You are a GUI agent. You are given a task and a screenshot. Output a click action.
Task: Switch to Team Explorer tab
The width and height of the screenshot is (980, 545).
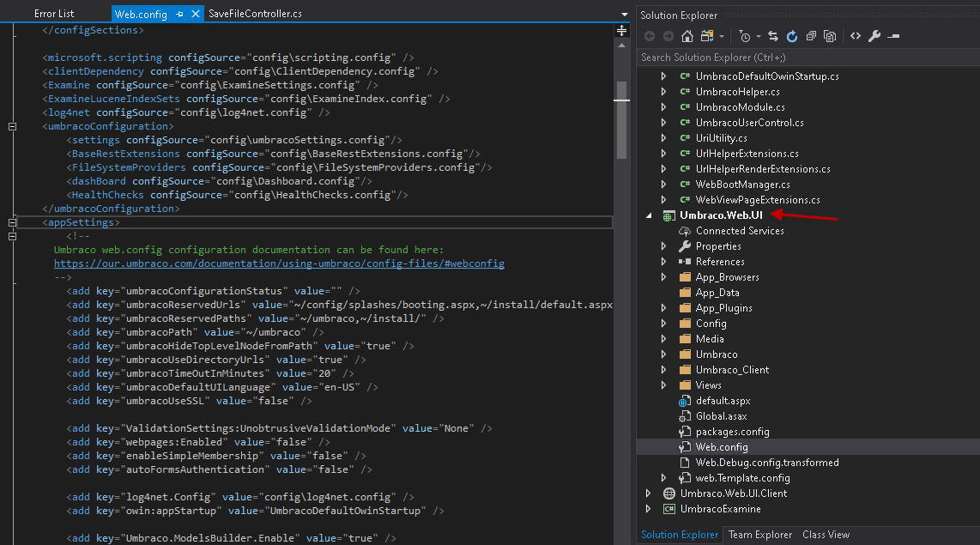pos(760,535)
